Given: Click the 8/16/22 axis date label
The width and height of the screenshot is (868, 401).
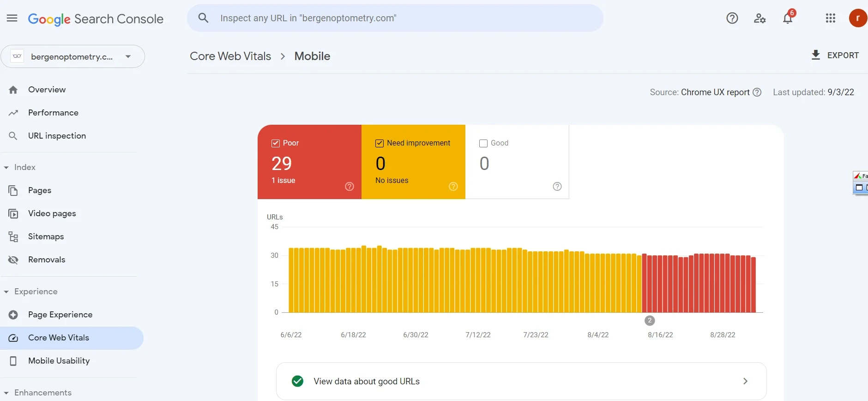Looking at the screenshot, I should tap(660, 335).
